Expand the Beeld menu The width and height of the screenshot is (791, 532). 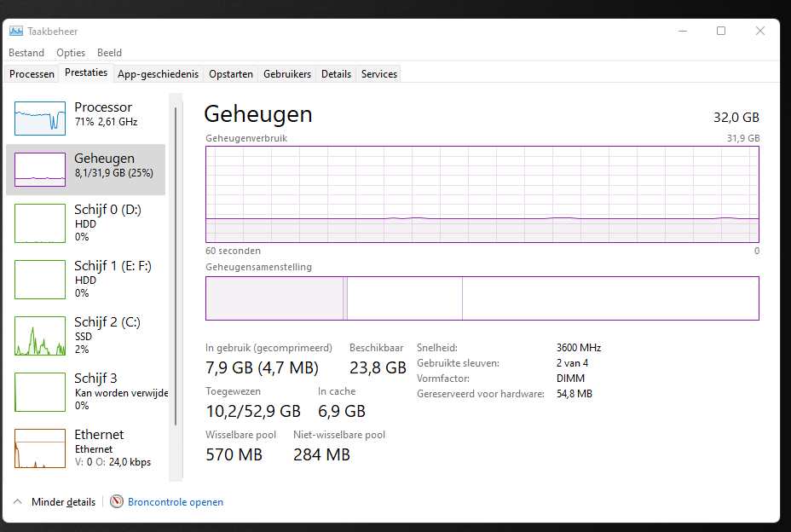click(x=109, y=53)
